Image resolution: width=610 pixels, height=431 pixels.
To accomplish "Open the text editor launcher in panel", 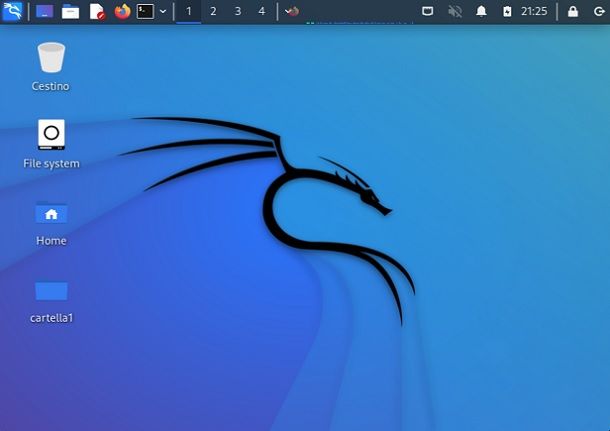I will [97, 12].
